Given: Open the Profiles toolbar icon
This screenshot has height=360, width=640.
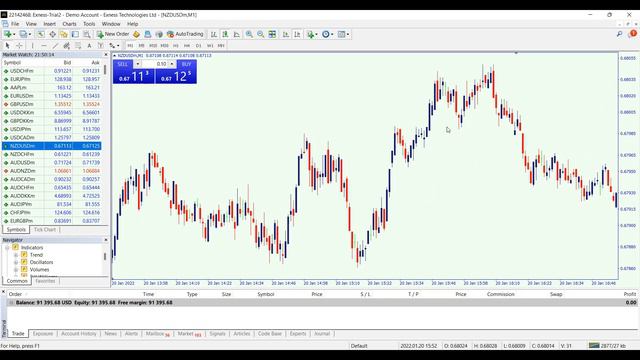Looking at the screenshot, I should [x=23, y=34].
